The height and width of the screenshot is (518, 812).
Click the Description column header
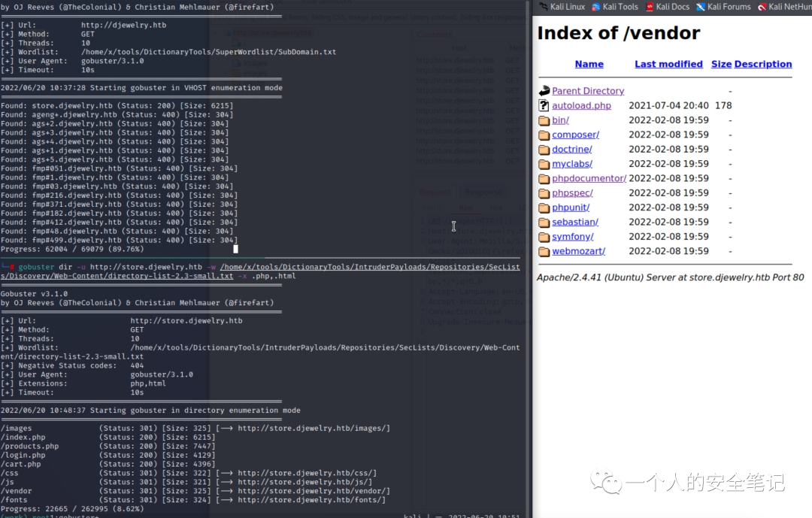pyautogui.click(x=762, y=65)
